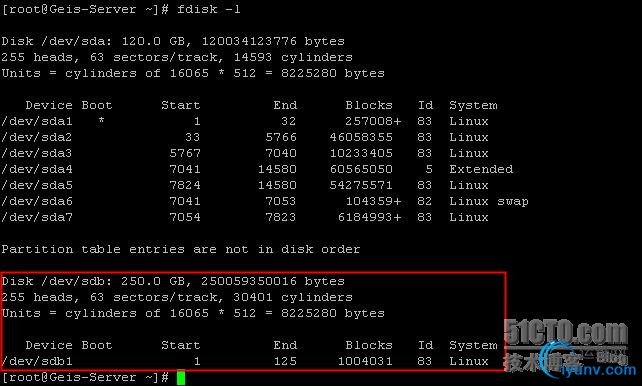Click the "30401" cylinders value

point(253,297)
